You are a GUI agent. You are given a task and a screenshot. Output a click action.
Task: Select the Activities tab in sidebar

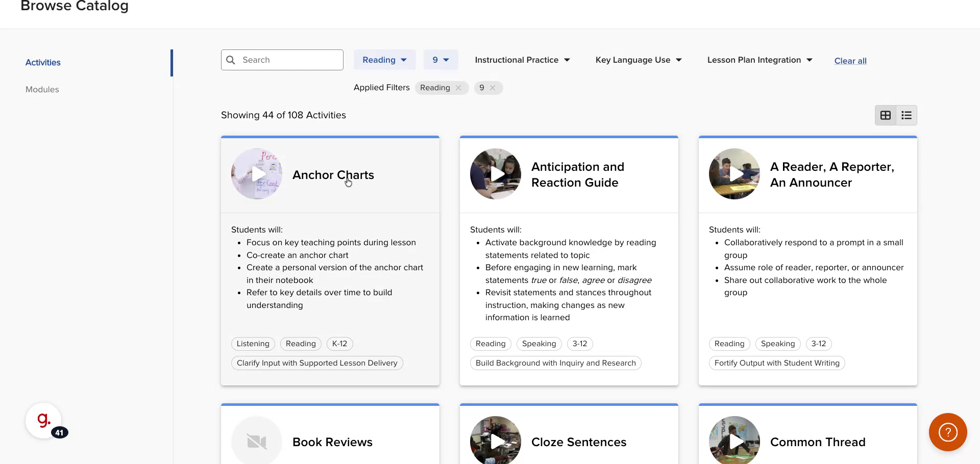43,62
